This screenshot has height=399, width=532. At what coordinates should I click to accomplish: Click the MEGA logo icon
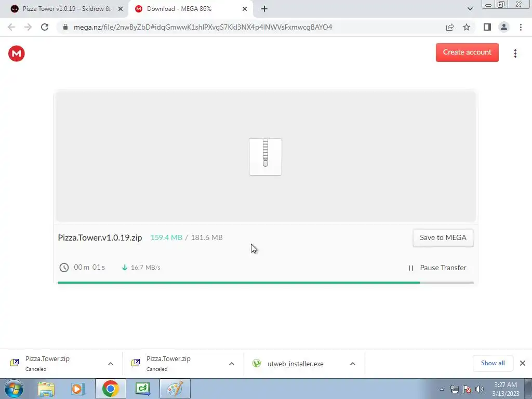click(x=16, y=54)
